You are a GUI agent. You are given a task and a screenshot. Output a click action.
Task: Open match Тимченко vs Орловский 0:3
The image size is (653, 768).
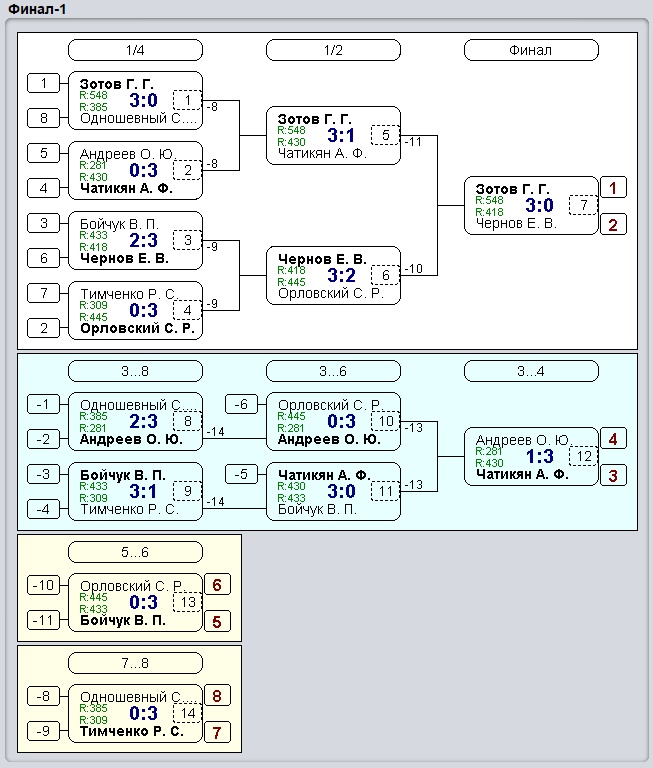click(x=135, y=311)
